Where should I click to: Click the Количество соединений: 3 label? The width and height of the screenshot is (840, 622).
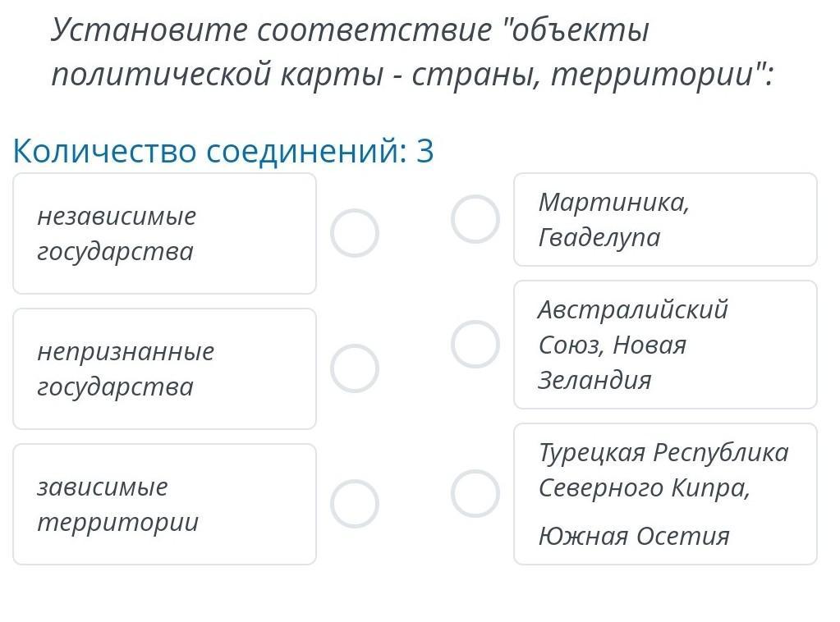[223, 152]
